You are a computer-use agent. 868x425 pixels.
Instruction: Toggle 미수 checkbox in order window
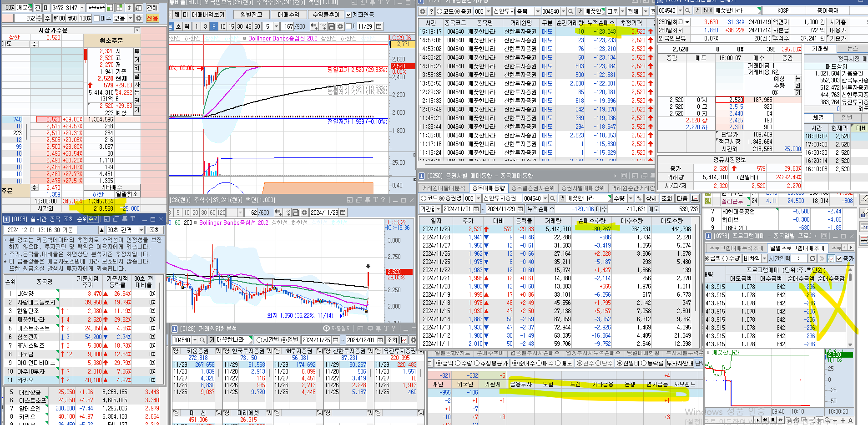tap(96, 18)
